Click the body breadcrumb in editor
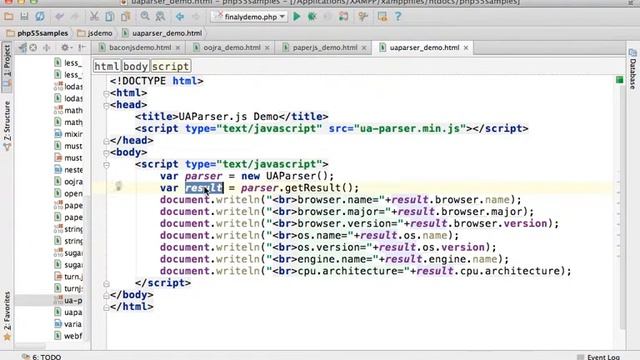The height and width of the screenshot is (360, 640). (x=136, y=66)
